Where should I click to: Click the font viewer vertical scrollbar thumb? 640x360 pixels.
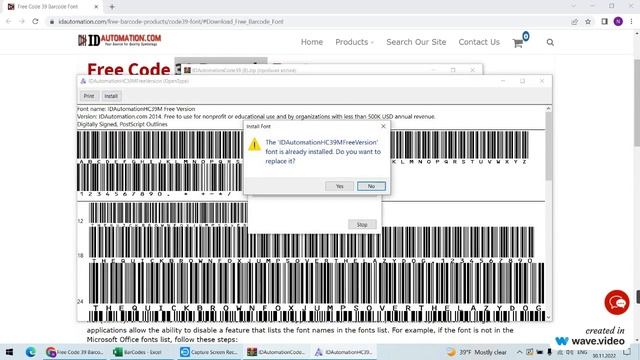tap(549, 146)
